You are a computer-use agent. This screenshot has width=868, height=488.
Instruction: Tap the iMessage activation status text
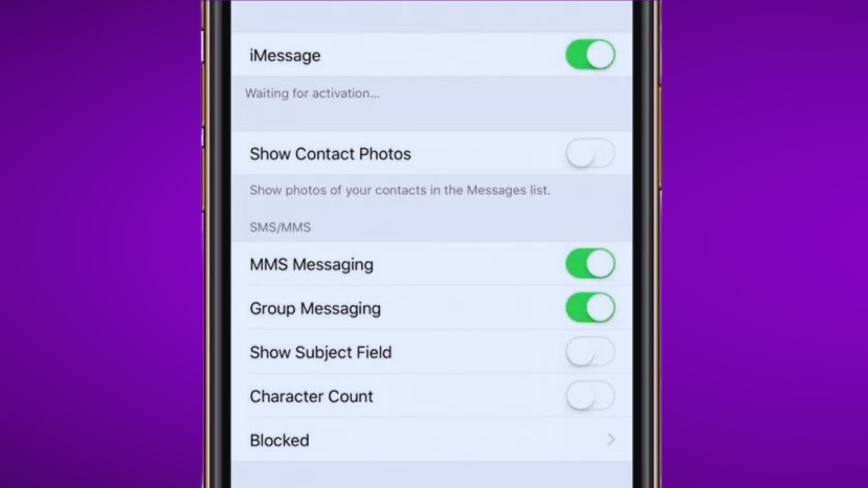(312, 93)
